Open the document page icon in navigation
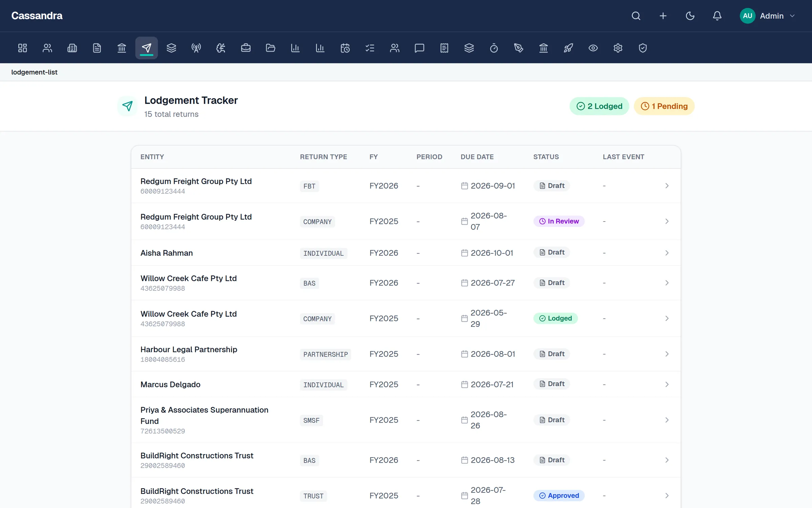The width and height of the screenshot is (812, 508). click(97, 48)
